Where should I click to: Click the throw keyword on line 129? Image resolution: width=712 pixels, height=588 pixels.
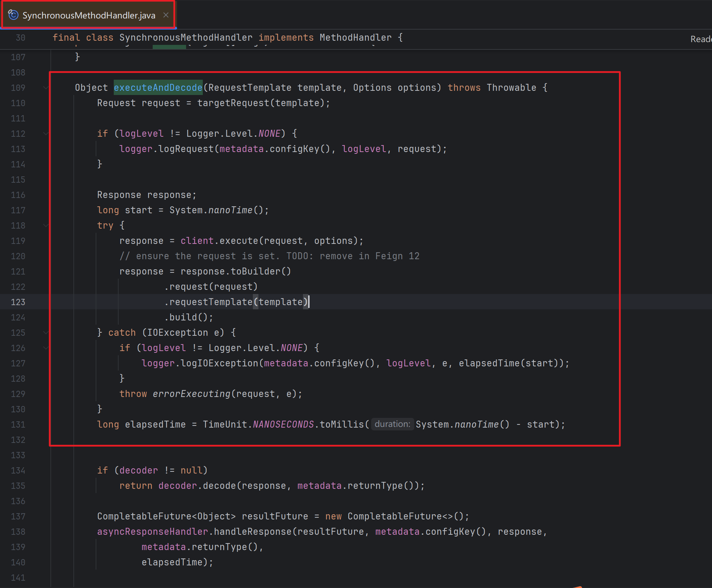coord(133,394)
